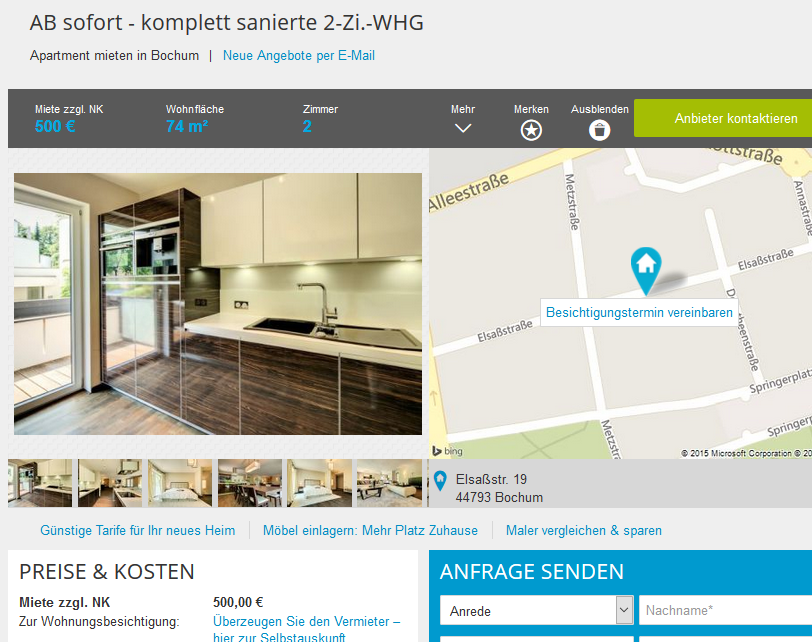
Task: Open Günstige Tarife für Ihr neues Heim
Action: tap(138, 530)
